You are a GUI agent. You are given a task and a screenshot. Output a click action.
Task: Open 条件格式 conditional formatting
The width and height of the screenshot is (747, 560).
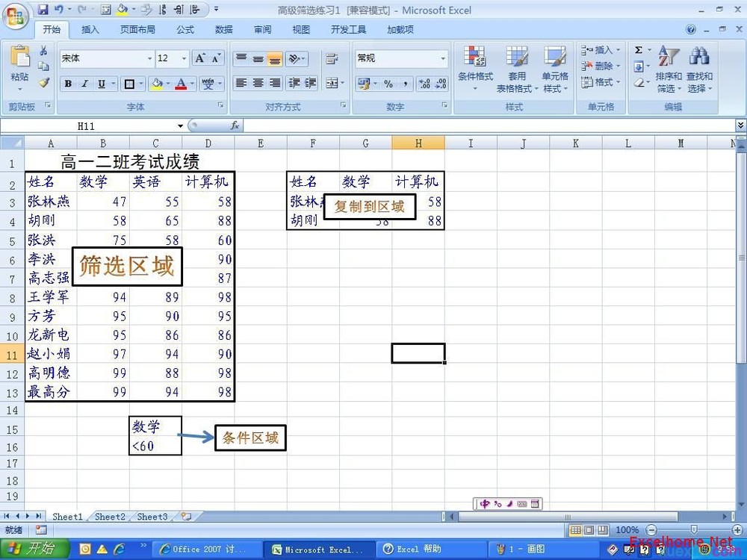point(475,69)
